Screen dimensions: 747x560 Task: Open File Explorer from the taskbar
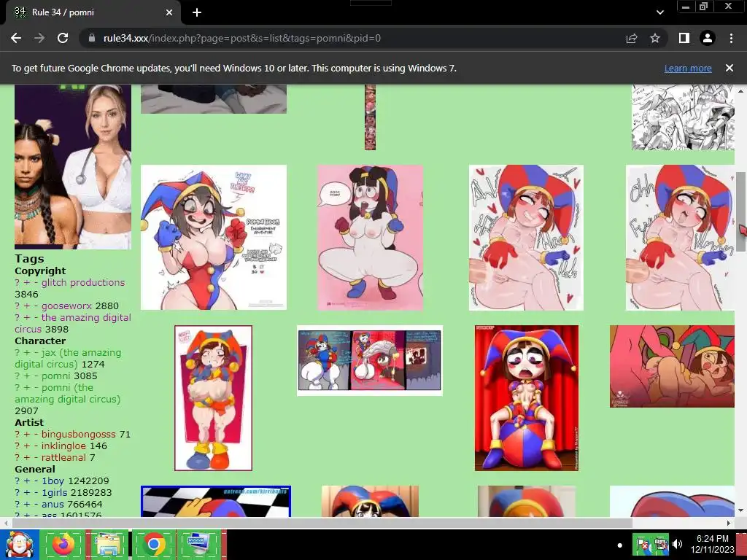click(108, 544)
